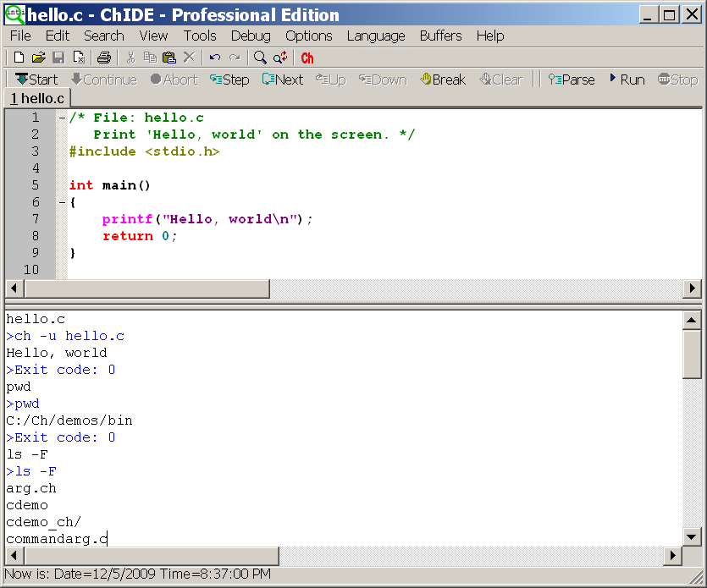The height and width of the screenshot is (588, 707).
Task: Click '>ch -u hello.c' output line
Action: click(65, 336)
